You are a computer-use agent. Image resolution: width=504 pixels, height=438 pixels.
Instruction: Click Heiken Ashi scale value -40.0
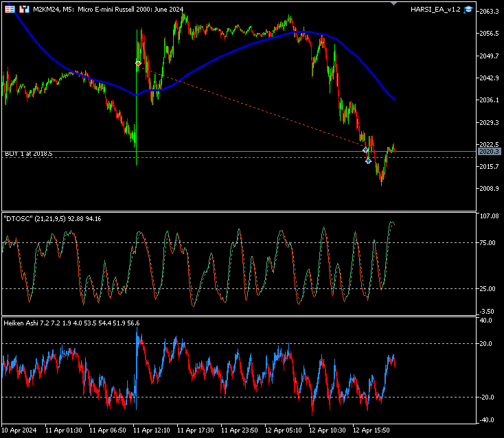(485, 420)
